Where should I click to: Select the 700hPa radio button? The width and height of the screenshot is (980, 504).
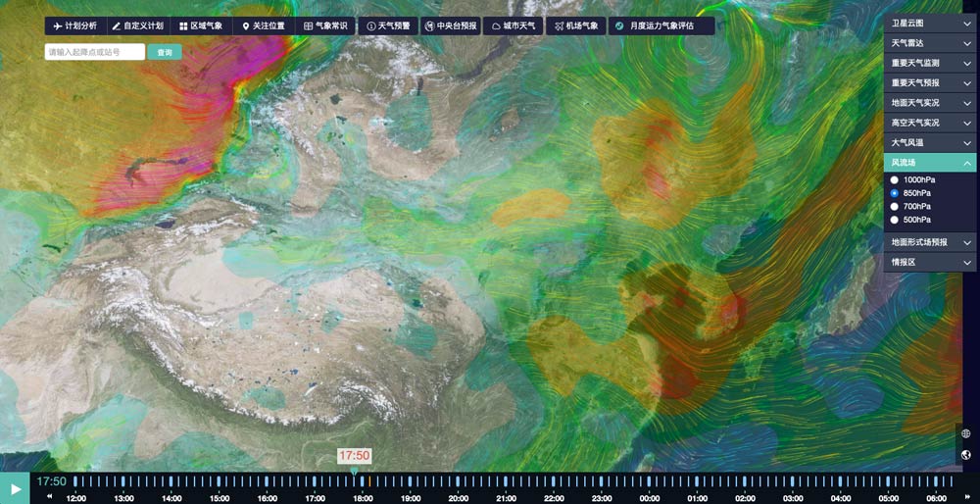click(x=895, y=207)
